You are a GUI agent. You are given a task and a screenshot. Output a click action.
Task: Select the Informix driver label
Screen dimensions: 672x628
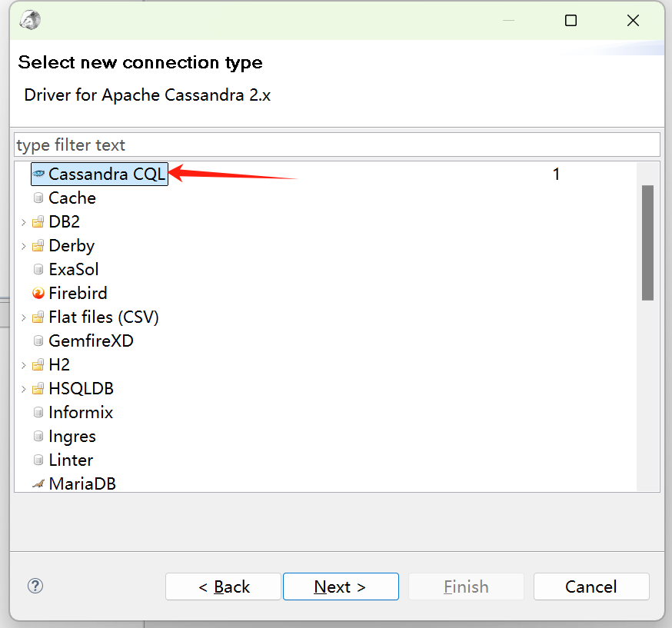click(x=81, y=413)
